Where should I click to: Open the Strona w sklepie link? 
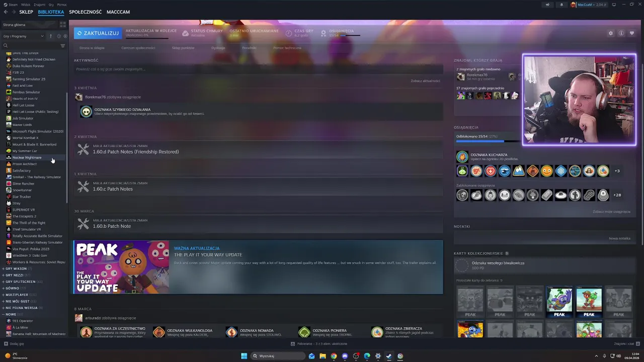(92, 48)
